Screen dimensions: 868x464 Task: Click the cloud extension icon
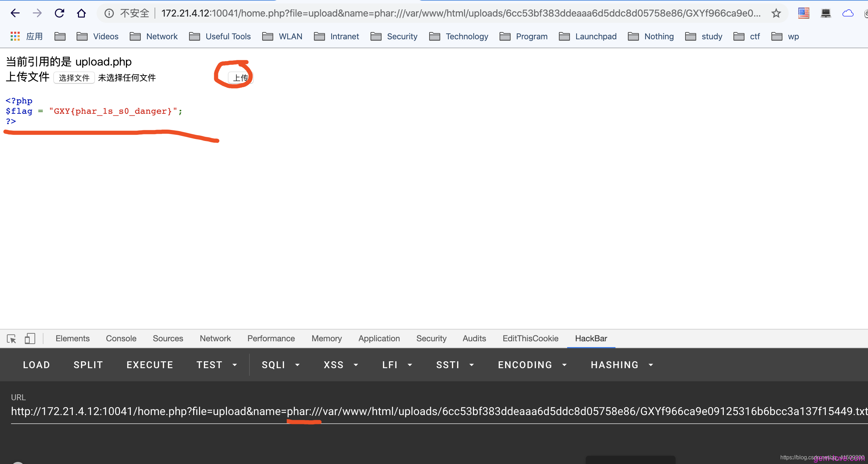click(848, 13)
